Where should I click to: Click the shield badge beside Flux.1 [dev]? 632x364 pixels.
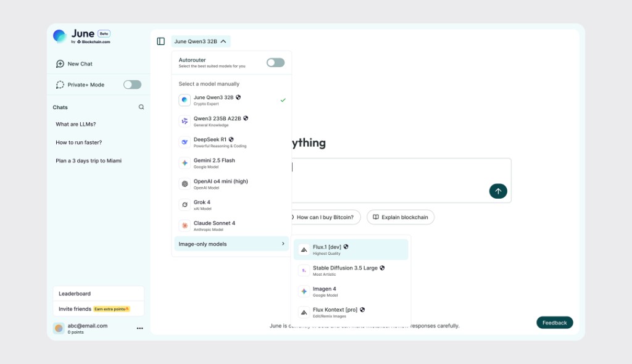tap(346, 247)
